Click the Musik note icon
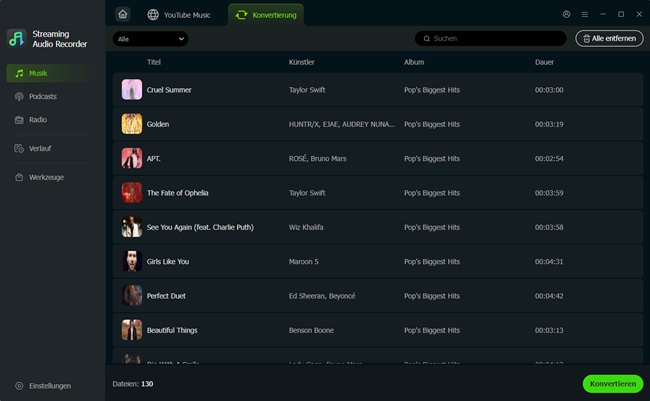Image resolution: width=650 pixels, height=401 pixels. coord(19,73)
